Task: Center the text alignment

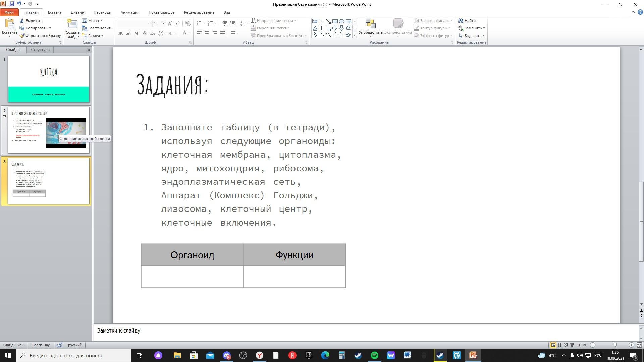Action: coord(207,33)
